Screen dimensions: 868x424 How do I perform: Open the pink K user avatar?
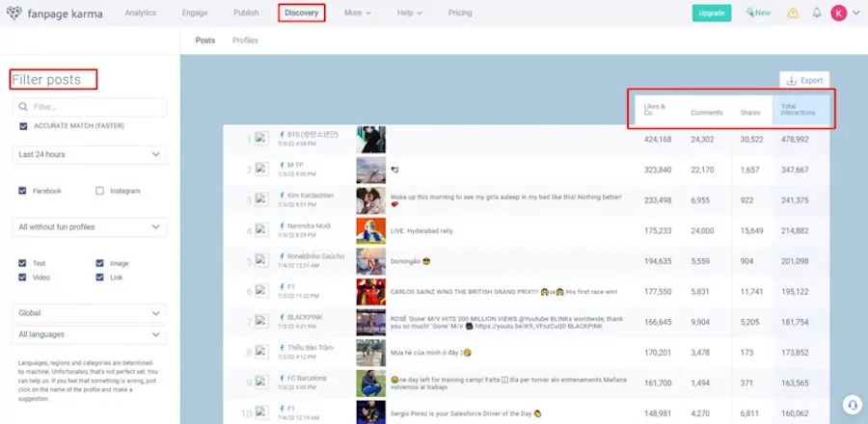click(x=839, y=13)
